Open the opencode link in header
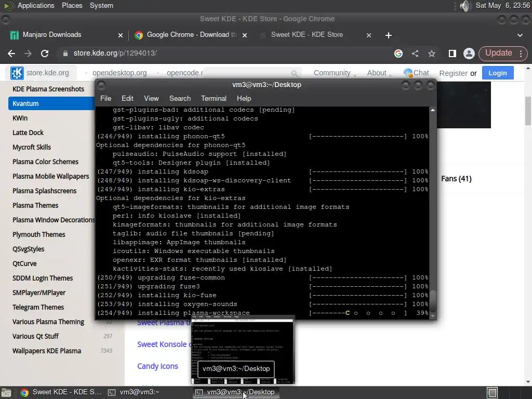This screenshot has width=532, height=399. coord(184,73)
